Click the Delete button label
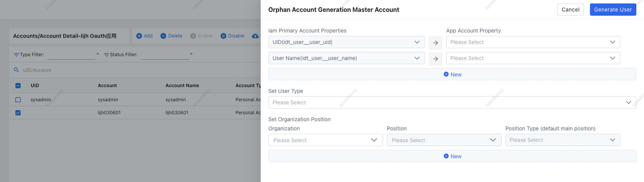The image size is (644, 182). coord(175,36)
